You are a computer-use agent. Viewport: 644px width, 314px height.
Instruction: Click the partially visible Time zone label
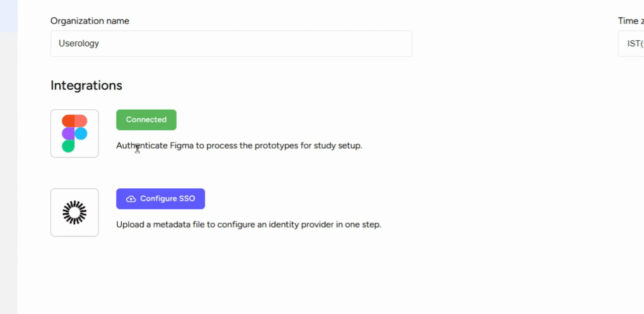[x=631, y=21]
